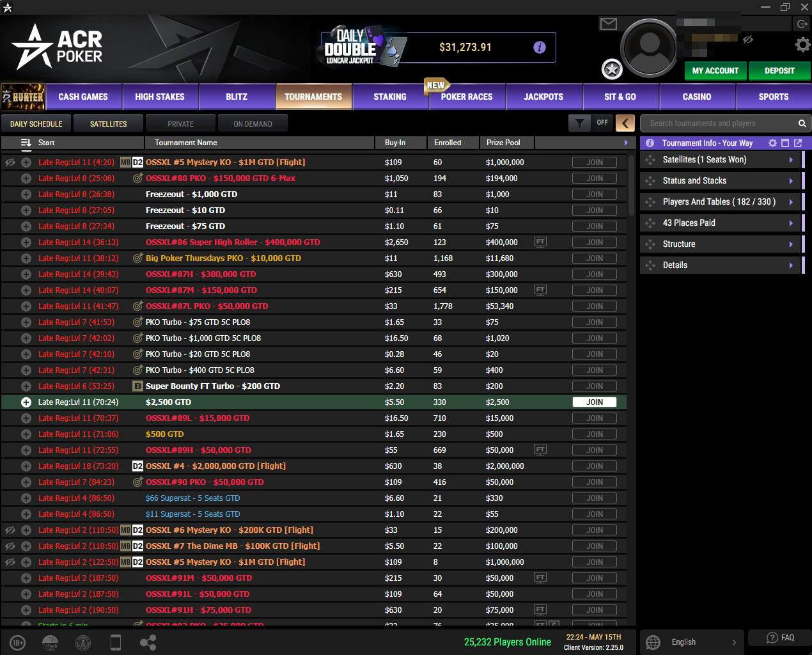Image resolution: width=812 pixels, height=655 pixels.
Task: Open the FAQ link
Action: click(x=780, y=638)
